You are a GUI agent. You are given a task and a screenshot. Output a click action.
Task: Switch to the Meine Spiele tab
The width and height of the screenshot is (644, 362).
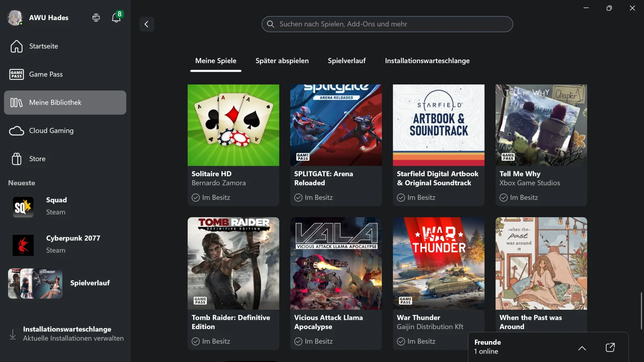[216, 61]
